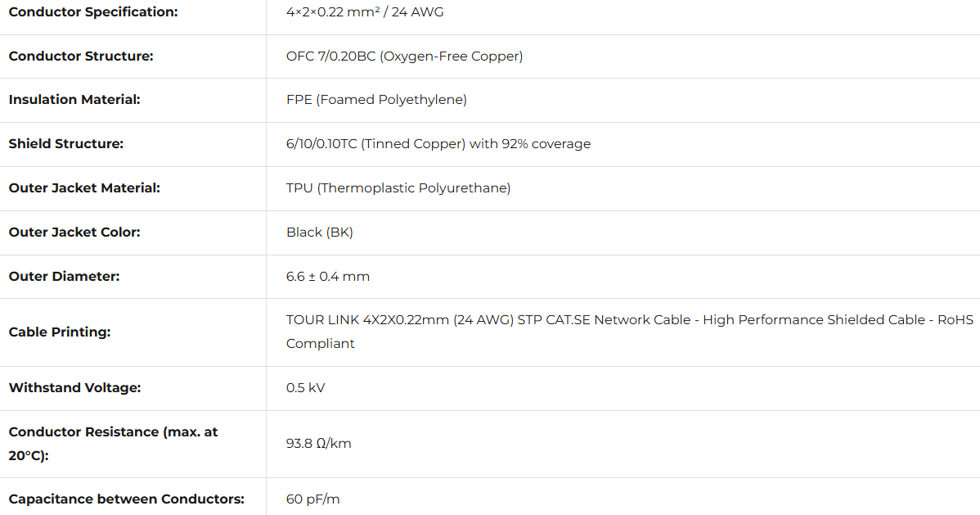This screenshot has width=980, height=515.
Task: Click the "Insulation Material:" label
Action: 74,100
